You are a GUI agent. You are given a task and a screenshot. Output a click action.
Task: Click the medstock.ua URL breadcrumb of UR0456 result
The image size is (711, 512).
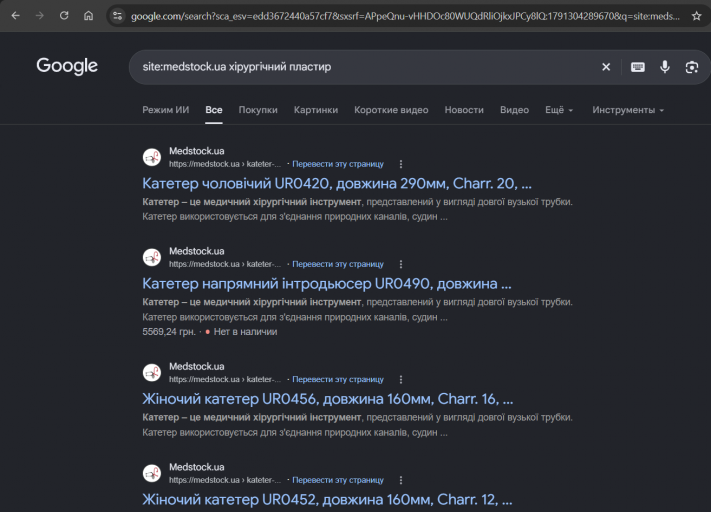tap(225, 380)
